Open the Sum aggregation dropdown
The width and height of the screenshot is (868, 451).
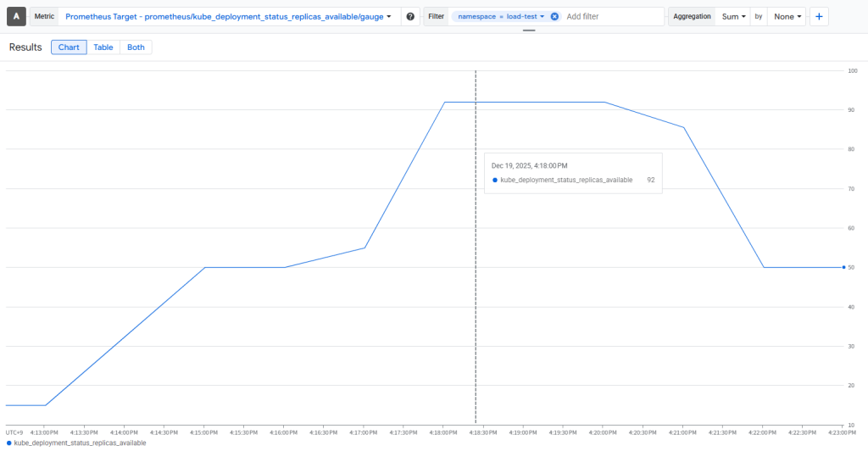pos(733,17)
